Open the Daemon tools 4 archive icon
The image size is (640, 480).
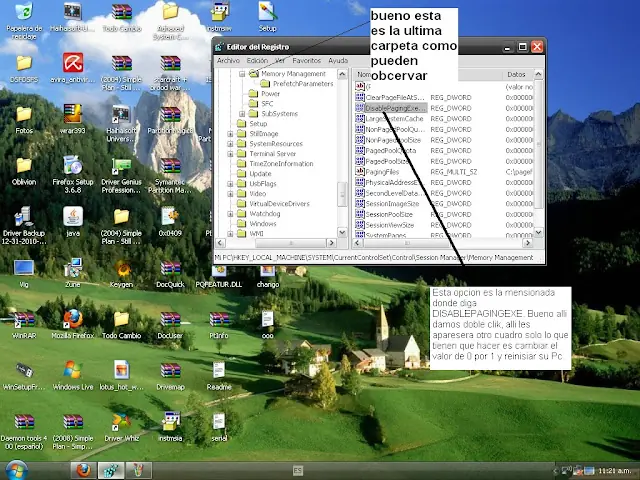pyautogui.click(x=24, y=432)
